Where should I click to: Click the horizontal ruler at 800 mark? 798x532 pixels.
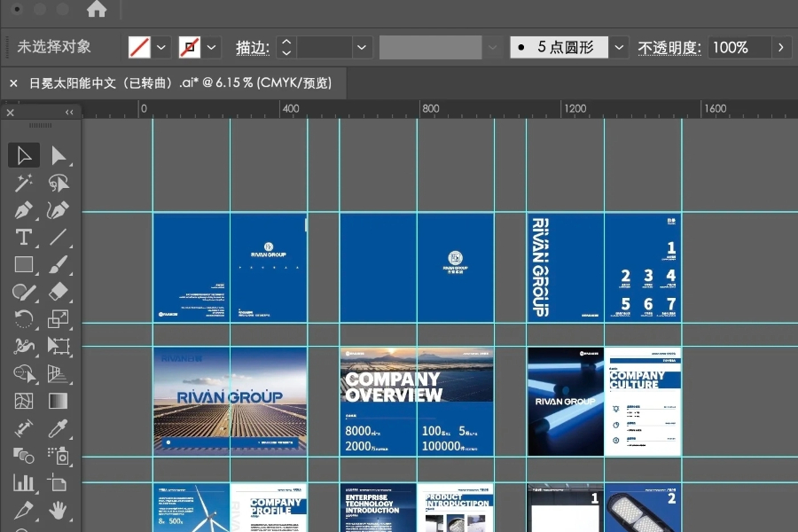coord(431,108)
